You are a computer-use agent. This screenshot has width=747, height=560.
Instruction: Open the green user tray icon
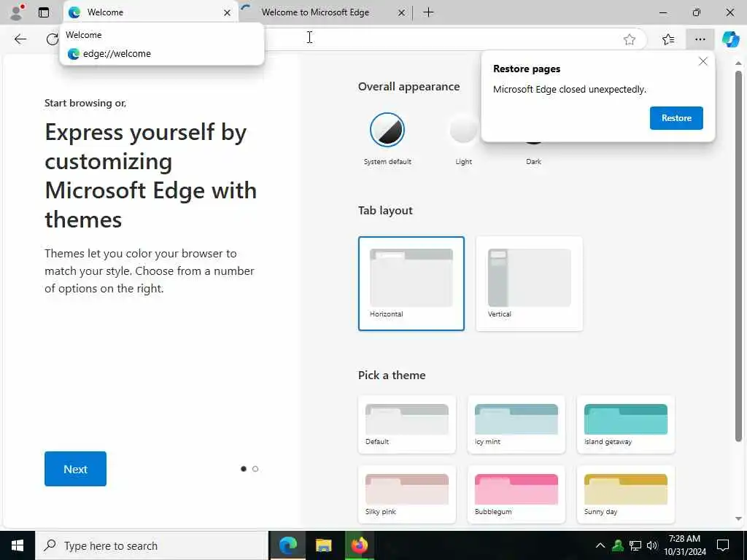[618, 545]
